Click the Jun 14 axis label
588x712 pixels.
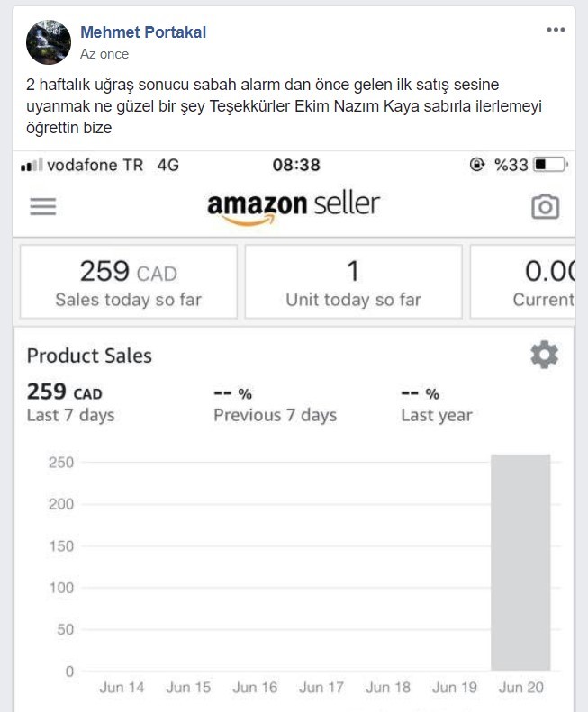click(x=122, y=687)
